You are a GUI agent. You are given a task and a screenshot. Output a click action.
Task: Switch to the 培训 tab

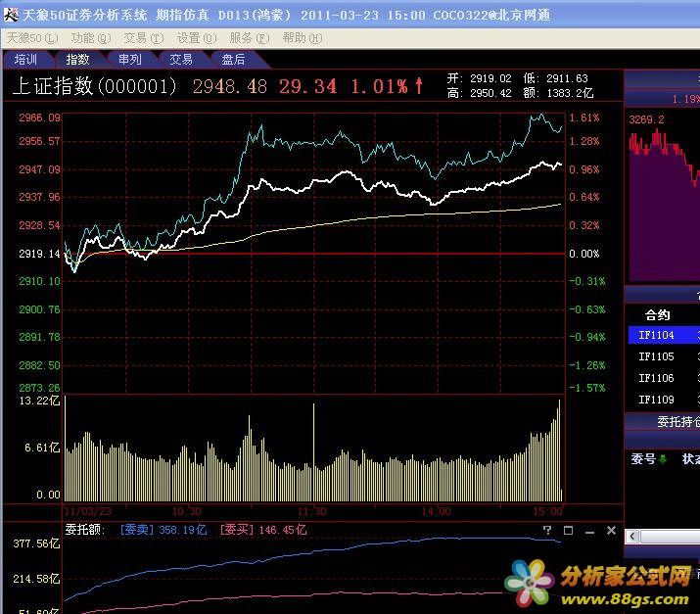25,60
